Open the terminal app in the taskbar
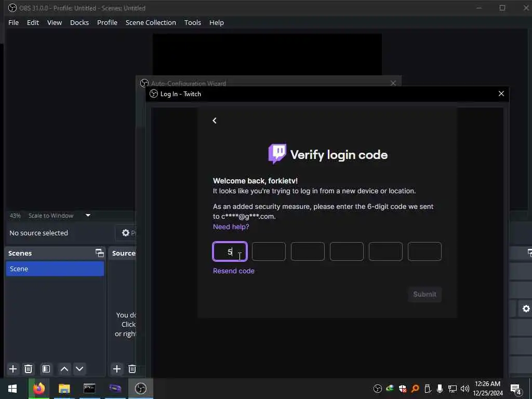 (x=89, y=388)
